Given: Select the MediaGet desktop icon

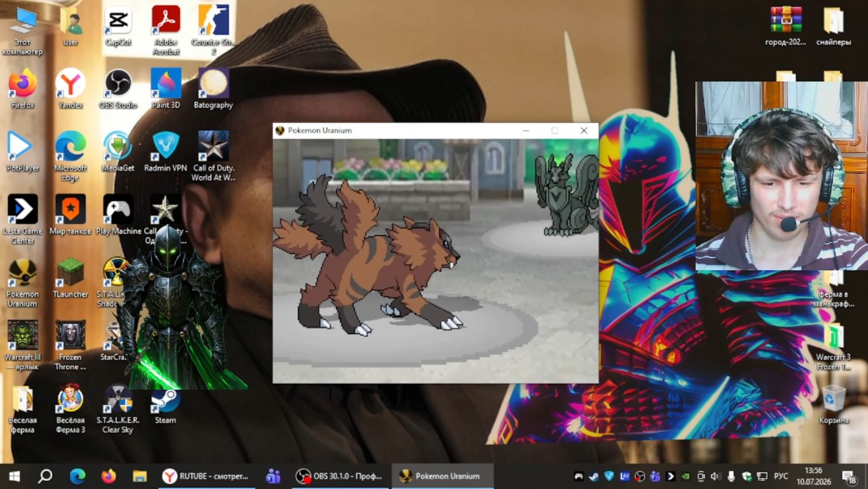Looking at the screenshot, I should pos(118,152).
